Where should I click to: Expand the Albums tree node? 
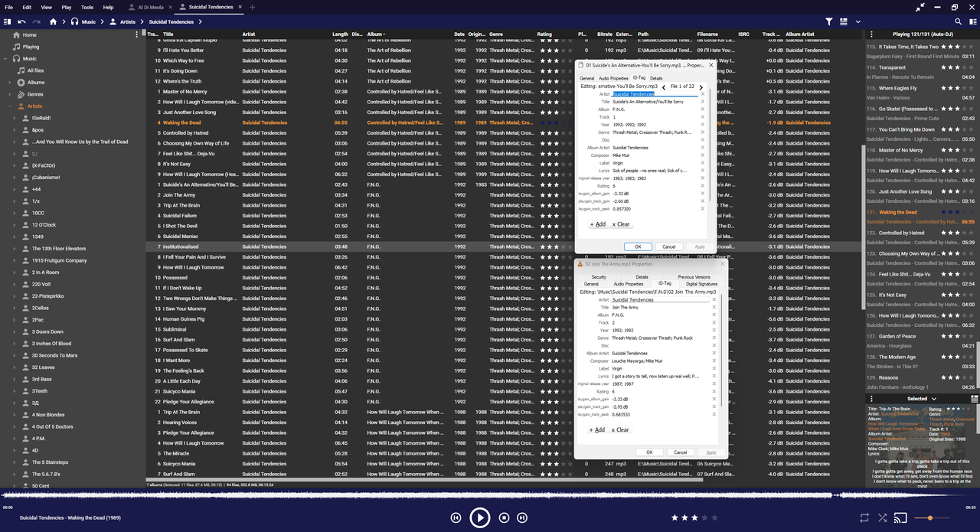tap(10, 83)
